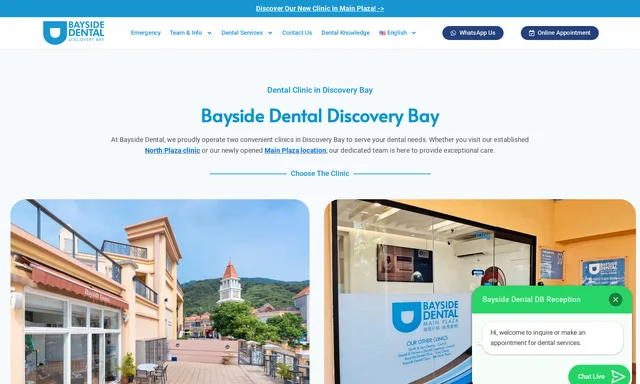Click the Online Appointment button

click(x=560, y=33)
